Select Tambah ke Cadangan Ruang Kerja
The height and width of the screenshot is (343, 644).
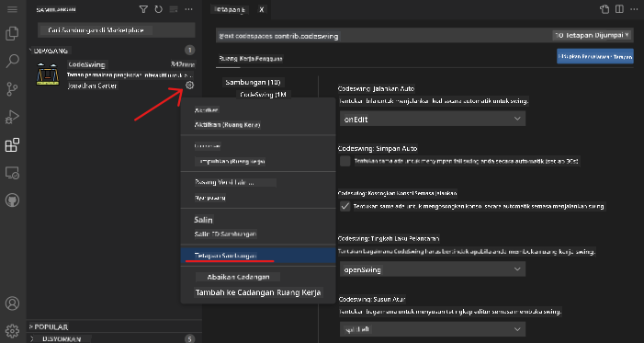click(x=258, y=292)
